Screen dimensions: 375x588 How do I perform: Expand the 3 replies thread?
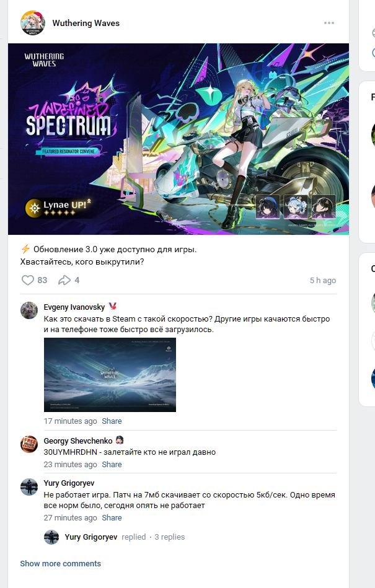pos(169,537)
